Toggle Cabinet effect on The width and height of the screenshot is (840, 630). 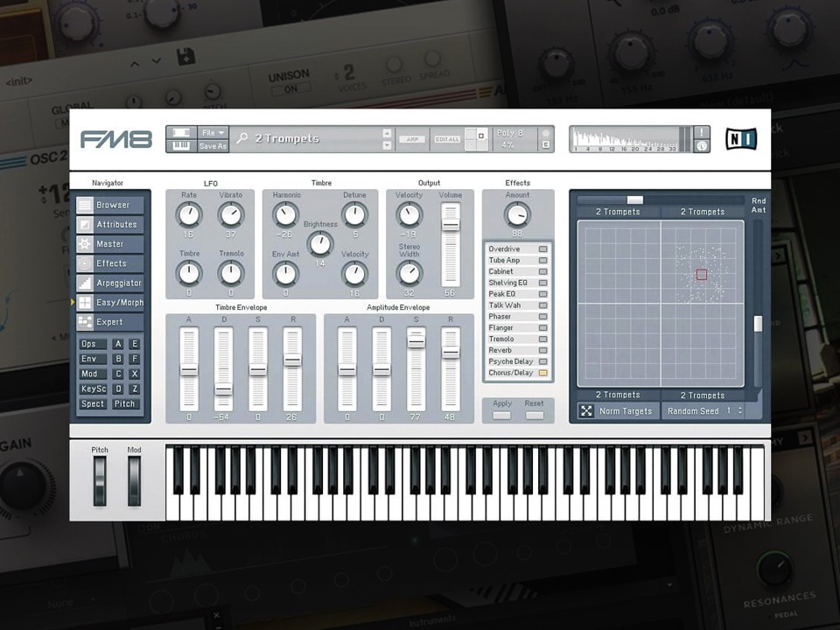[x=542, y=271]
